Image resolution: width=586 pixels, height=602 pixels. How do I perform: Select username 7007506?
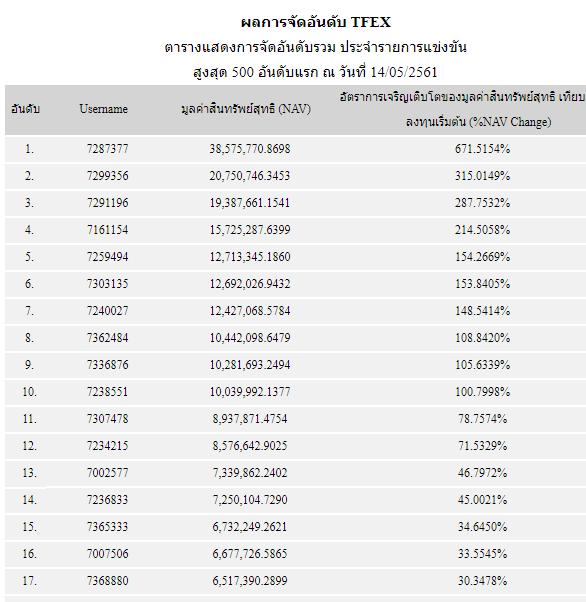coord(108,554)
